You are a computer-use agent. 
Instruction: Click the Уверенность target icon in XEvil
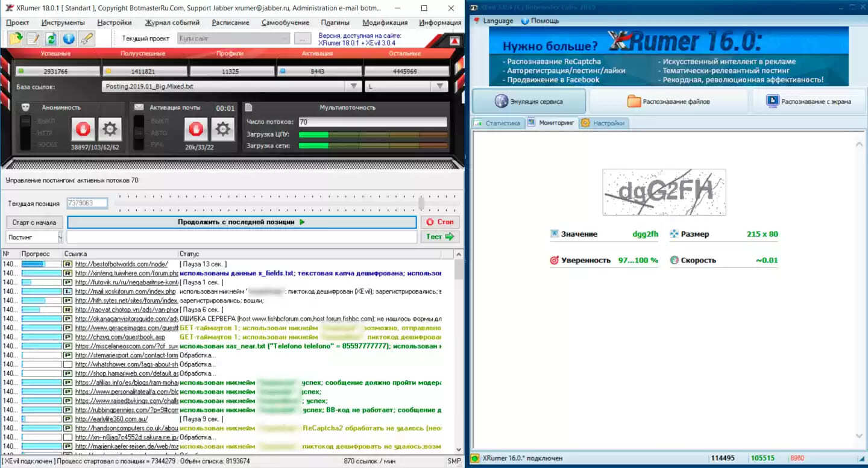click(x=555, y=260)
